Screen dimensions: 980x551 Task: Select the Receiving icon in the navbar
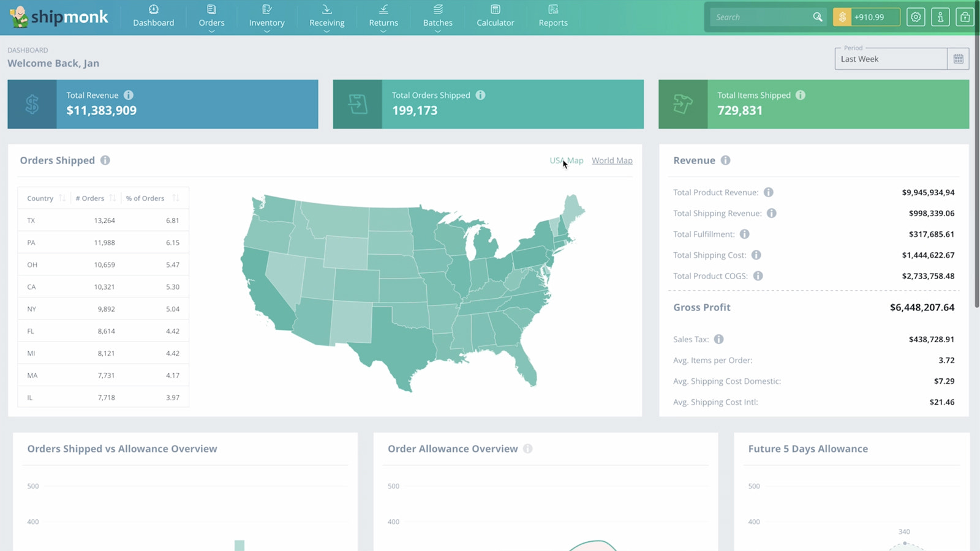(326, 10)
